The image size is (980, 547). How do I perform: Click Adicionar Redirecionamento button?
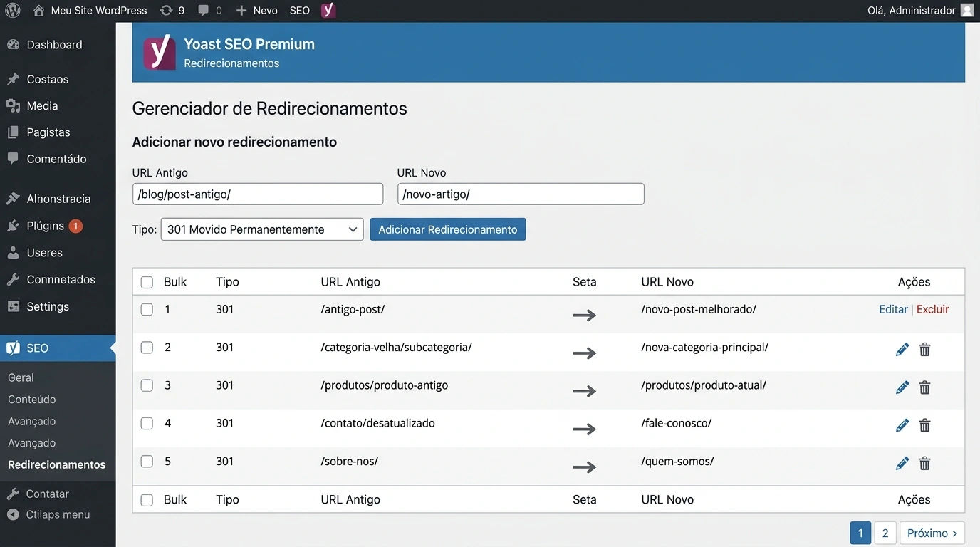448,229
